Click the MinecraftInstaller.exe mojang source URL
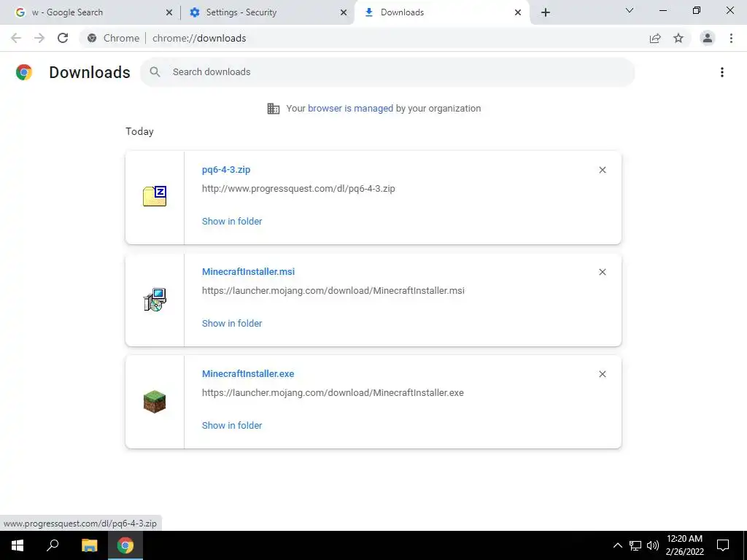The image size is (747, 560). [x=333, y=393]
